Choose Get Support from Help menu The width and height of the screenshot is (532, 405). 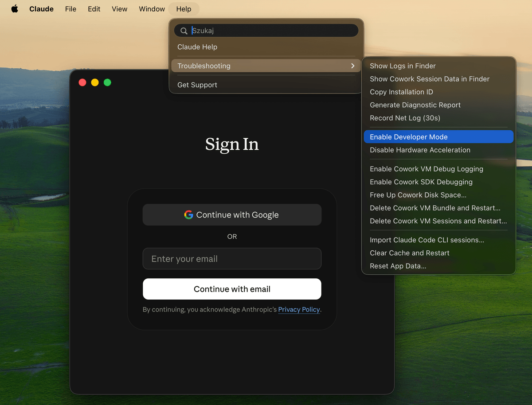tap(266, 85)
